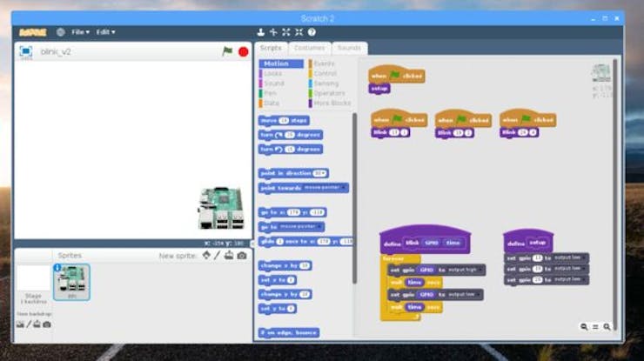644x361 pixels.
Task: Open dropdown of third set gpio block under setup
Action: [x=583, y=280]
